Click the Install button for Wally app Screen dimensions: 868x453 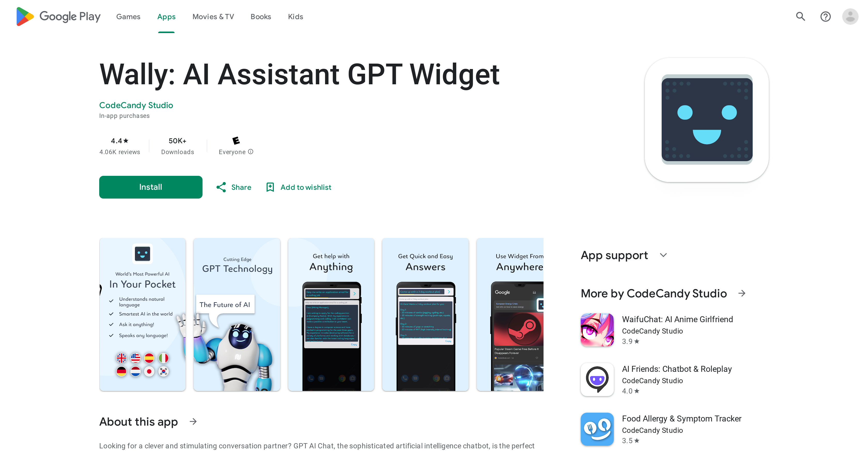tap(150, 187)
